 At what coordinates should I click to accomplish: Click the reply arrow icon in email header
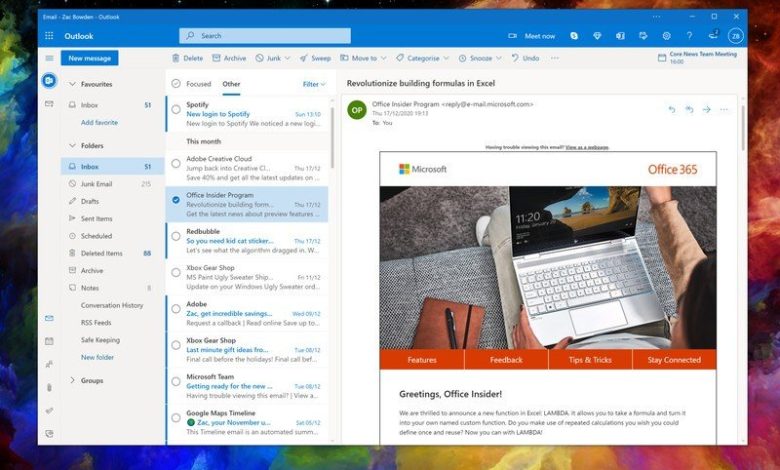tap(672, 109)
